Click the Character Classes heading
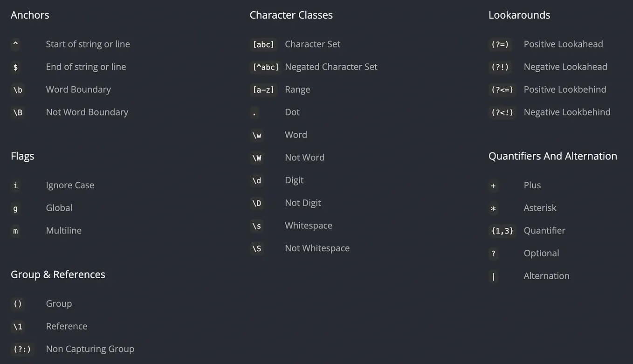This screenshot has width=633, height=364. tap(291, 15)
